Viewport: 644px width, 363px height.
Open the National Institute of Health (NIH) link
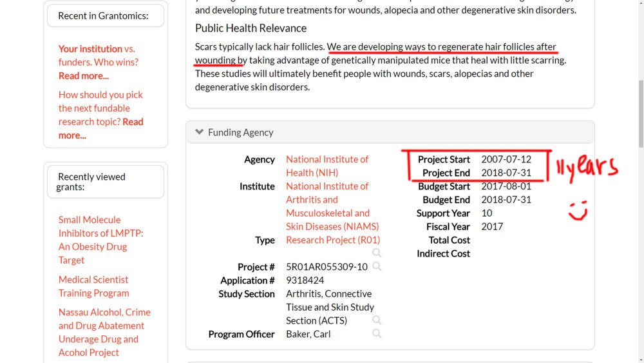click(x=327, y=166)
